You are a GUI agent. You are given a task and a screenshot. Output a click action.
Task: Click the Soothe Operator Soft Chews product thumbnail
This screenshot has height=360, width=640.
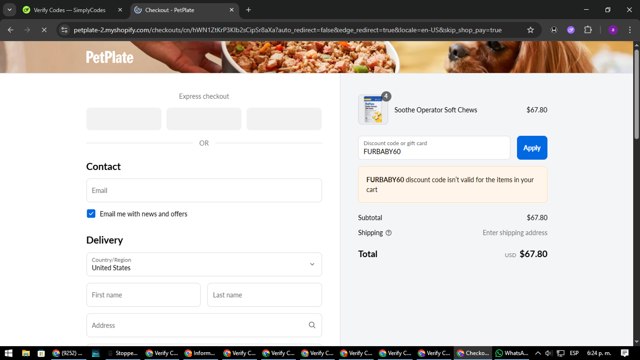click(373, 109)
